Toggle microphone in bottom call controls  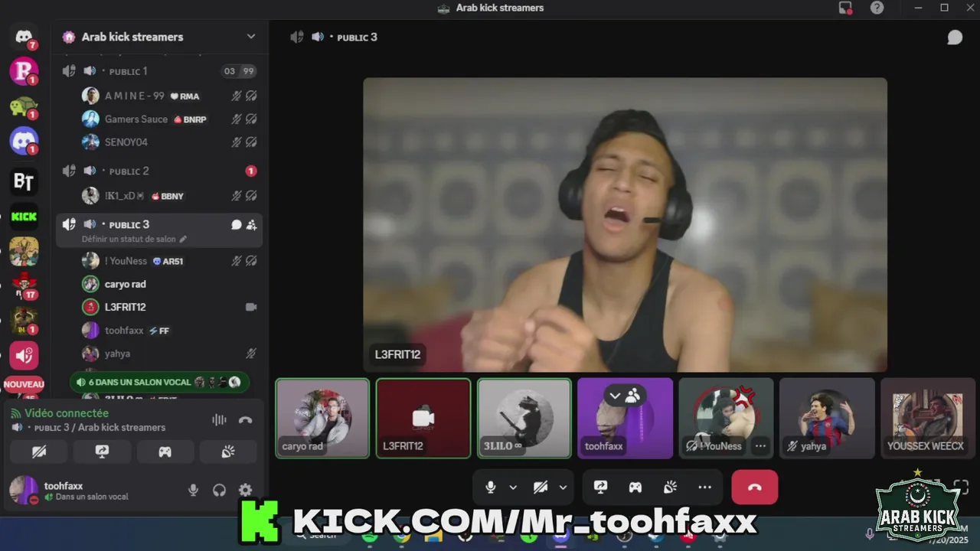[491, 487]
